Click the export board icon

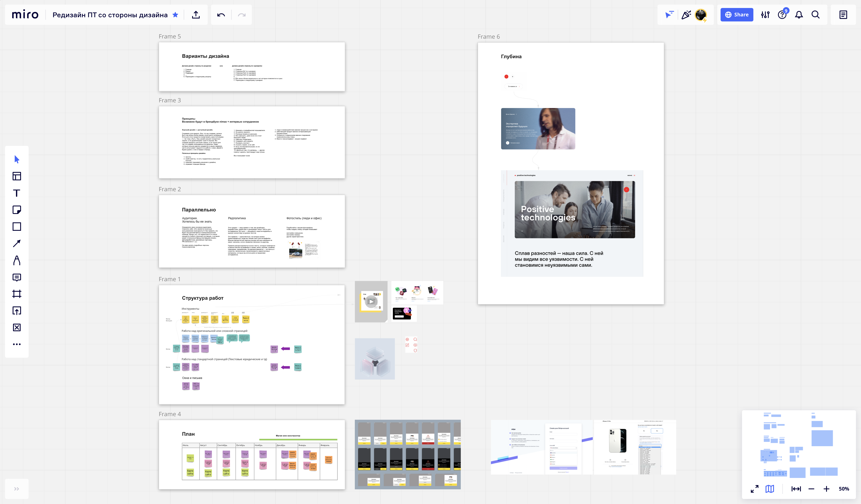[x=196, y=15]
